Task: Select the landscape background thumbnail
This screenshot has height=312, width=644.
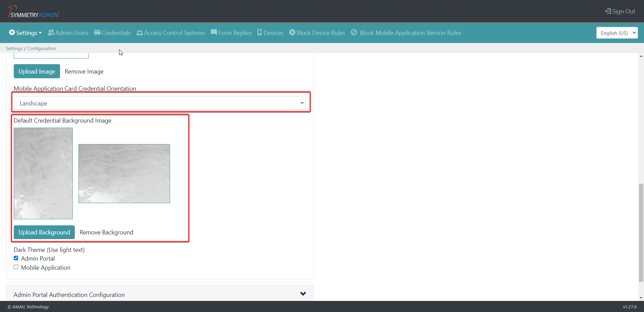Action: [x=124, y=173]
